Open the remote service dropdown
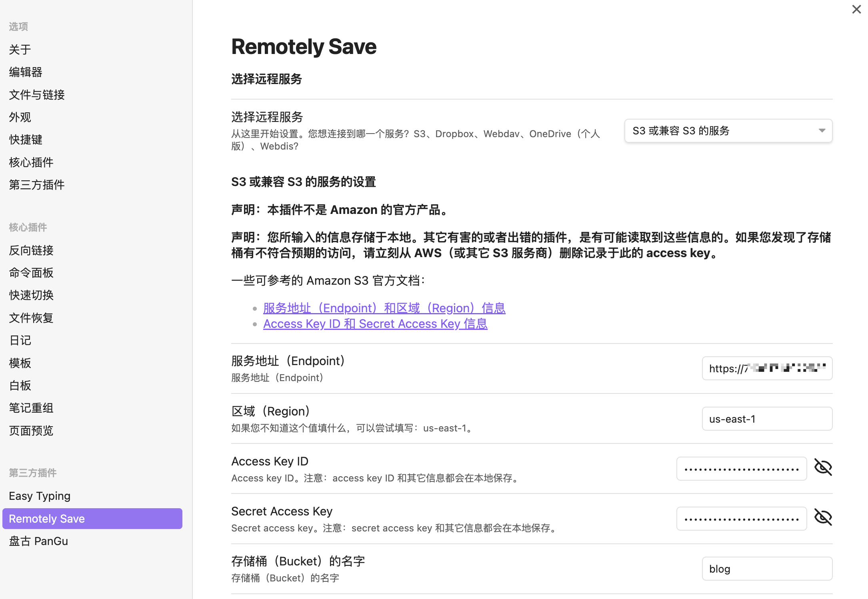This screenshot has height=599, width=868. 728,131
